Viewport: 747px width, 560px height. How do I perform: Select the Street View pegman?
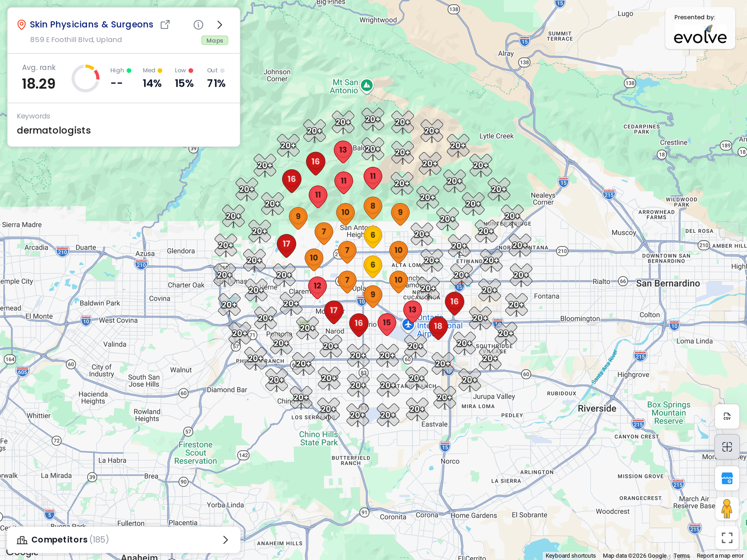click(x=727, y=509)
